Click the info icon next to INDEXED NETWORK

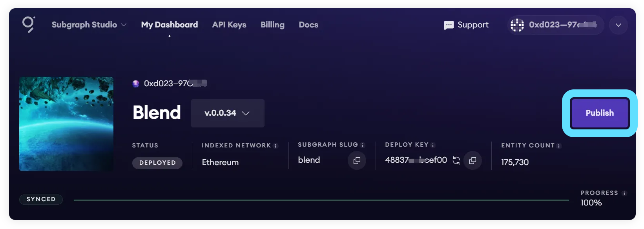(276, 145)
